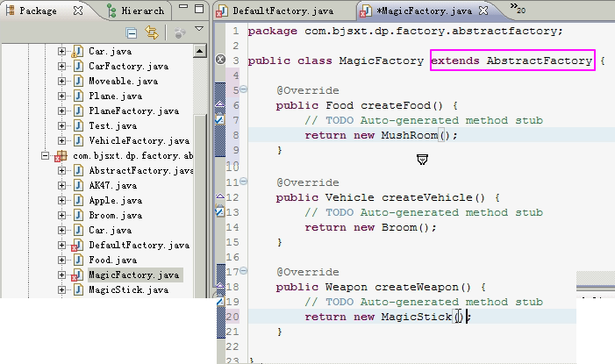
Task: Close the Package Explorer tab
Action: click(x=78, y=11)
